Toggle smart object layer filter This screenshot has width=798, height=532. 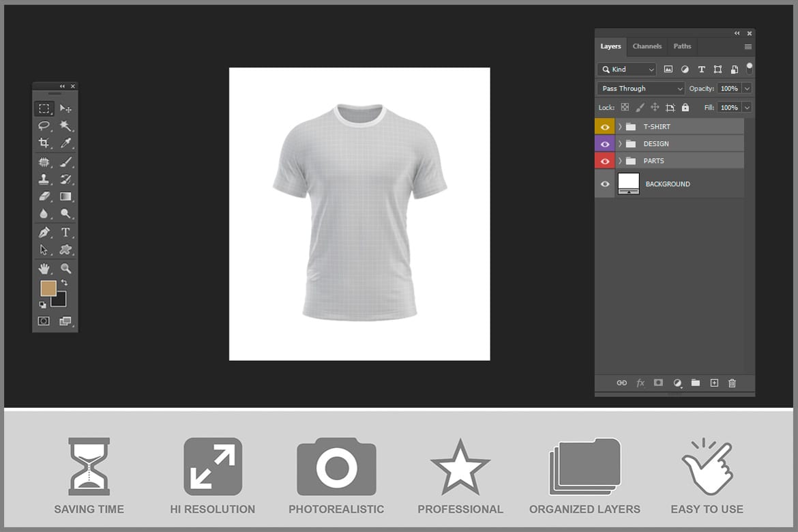pos(735,70)
